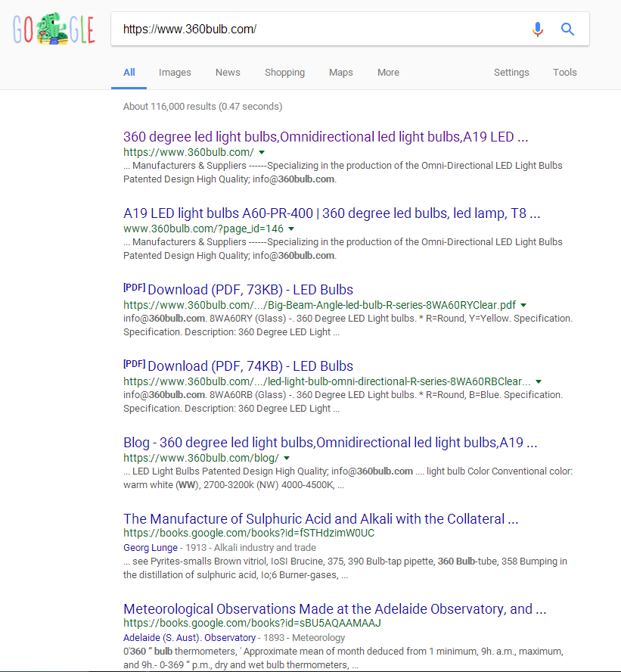Click the PDF tag on the 74KB result

[x=134, y=363]
